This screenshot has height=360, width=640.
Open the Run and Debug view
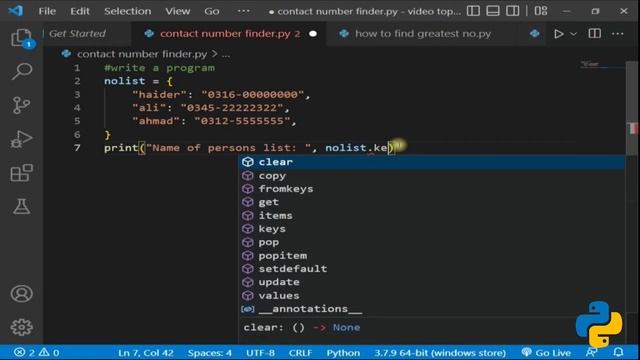coord(21,139)
